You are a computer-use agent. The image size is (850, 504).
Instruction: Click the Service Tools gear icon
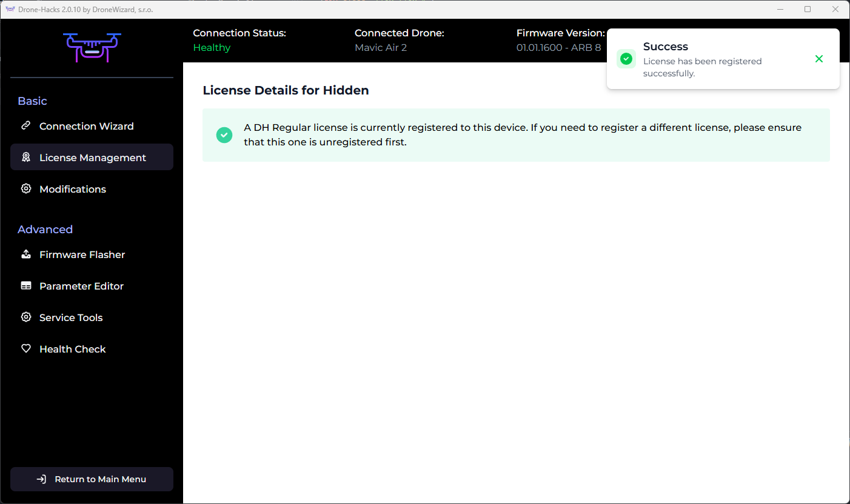click(x=26, y=317)
